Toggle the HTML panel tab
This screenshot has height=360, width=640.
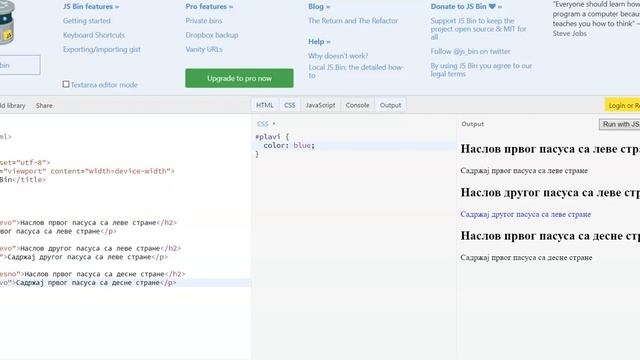pos(265,105)
